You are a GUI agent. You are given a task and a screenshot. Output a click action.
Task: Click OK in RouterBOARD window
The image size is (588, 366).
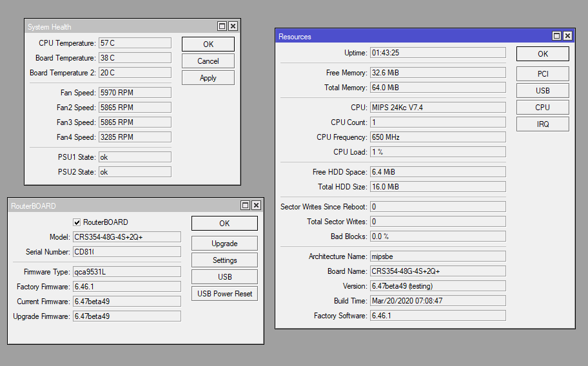pyautogui.click(x=224, y=224)
